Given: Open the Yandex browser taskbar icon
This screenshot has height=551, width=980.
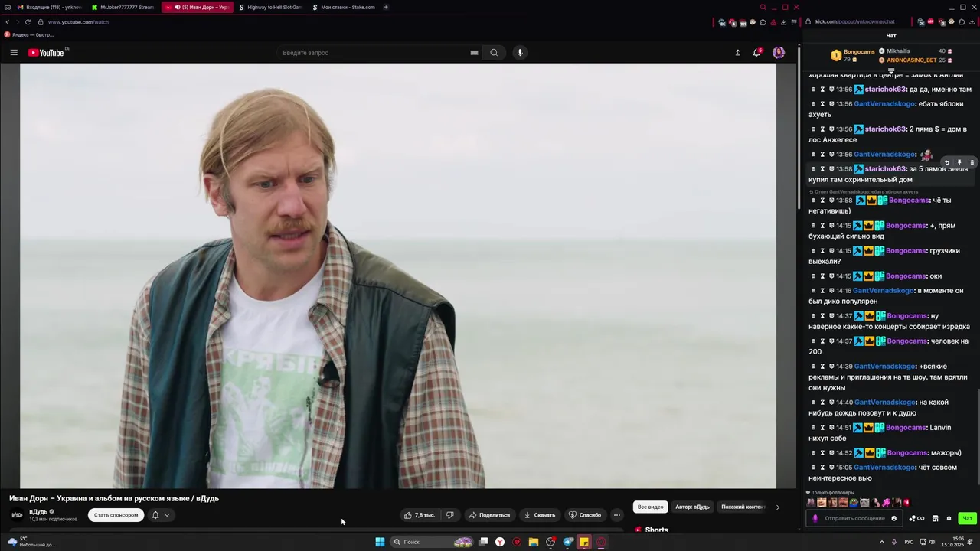Looking at the screenshot, I should [500, 542].
